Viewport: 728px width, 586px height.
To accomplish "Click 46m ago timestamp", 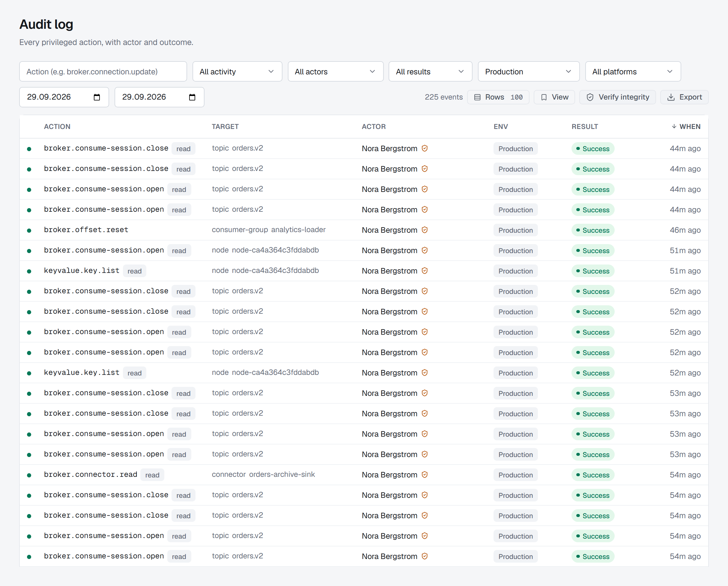I will tap(685, 230).
